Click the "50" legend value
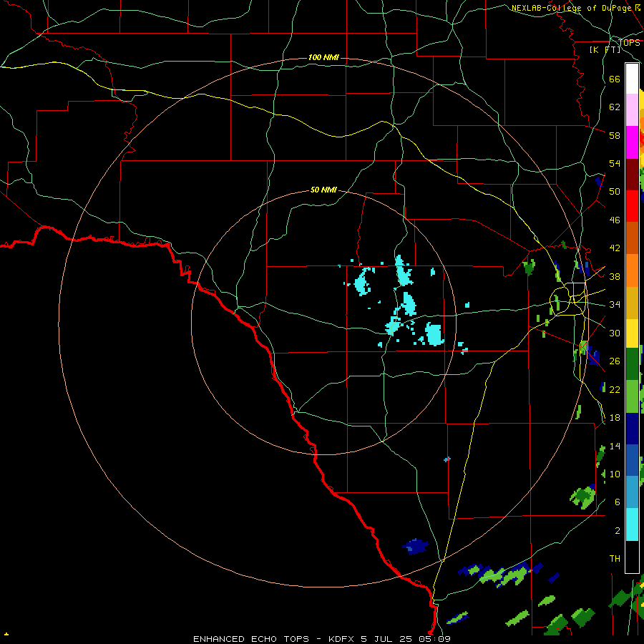Image resolution: width=644 pixels, height=644 pixels. [x=615, y=192]
